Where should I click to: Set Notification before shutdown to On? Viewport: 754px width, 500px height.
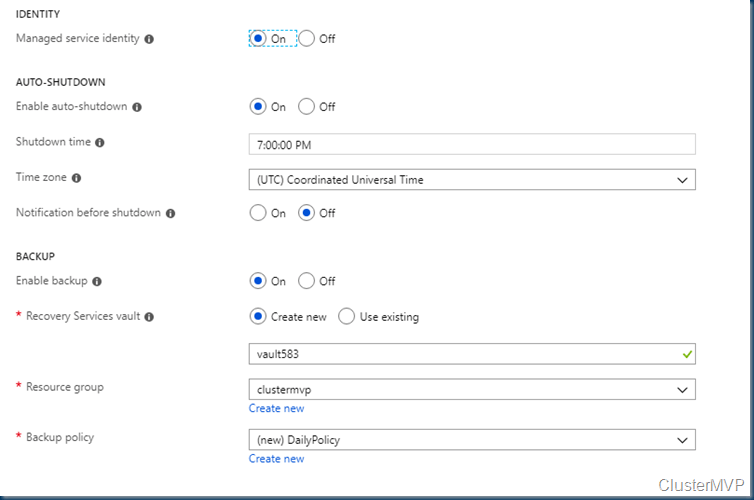[258, 213]
